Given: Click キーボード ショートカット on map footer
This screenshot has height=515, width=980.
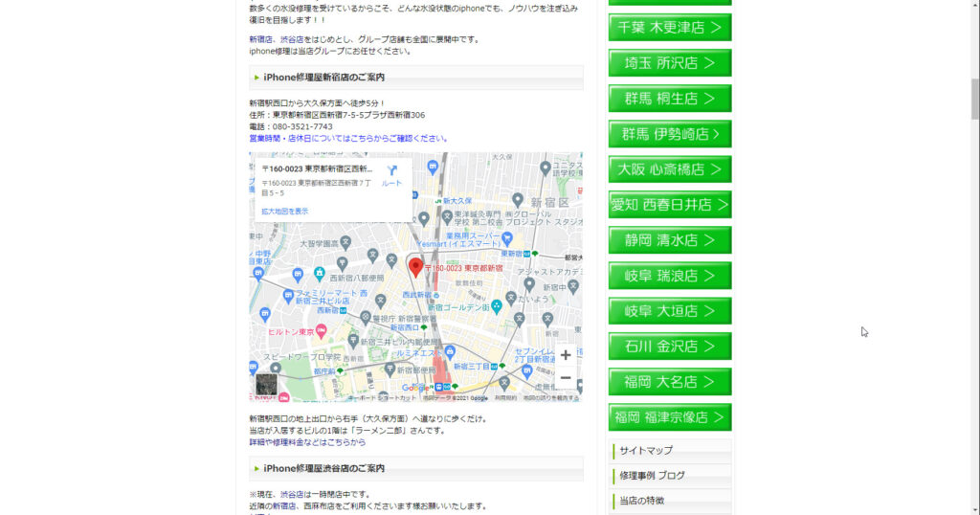Looking at the screenshot, I should (383, 398).
